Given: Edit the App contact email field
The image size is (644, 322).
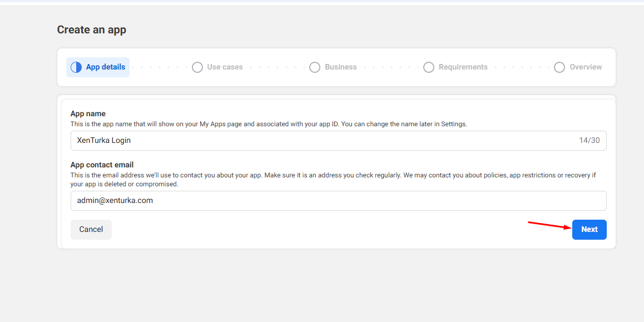Looking at the screenshot, I should point(339,201).
